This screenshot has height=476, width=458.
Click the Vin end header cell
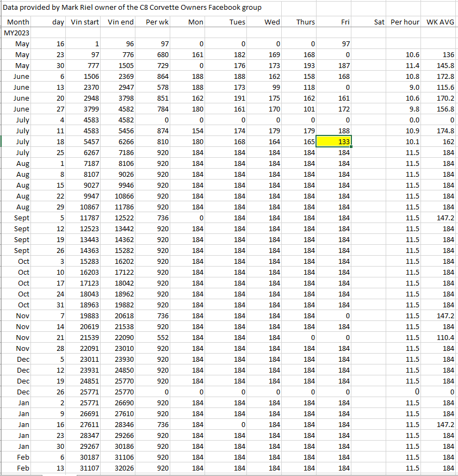[121, 22]
